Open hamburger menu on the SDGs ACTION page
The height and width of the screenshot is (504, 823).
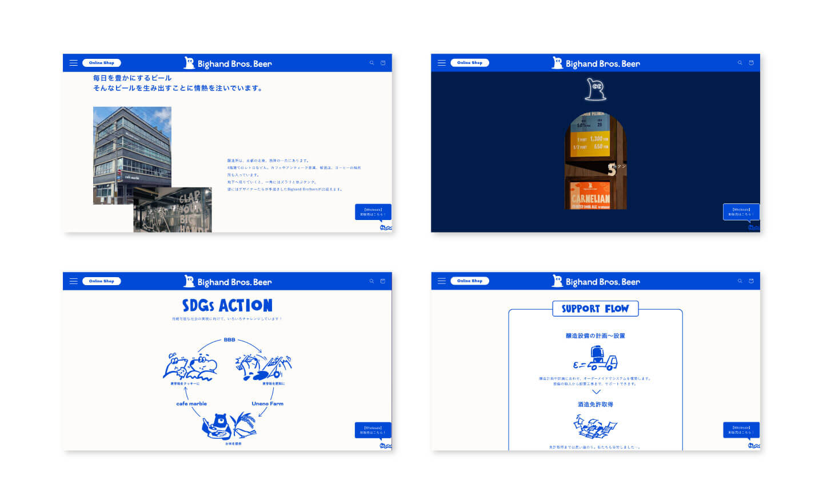click(x=74, y=281)
